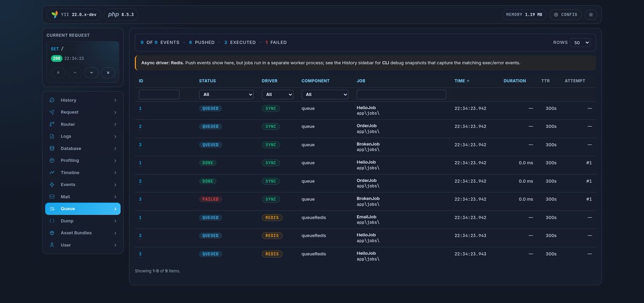The image size is (644, 303).
Task: Click the '9 of 9 events' summary
Action: coord(160,42)
